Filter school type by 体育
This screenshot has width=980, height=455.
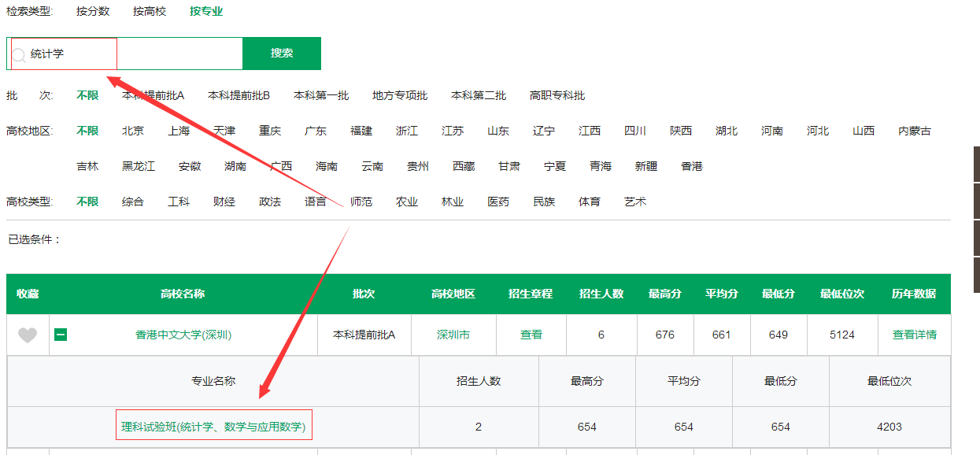click(x=590, y=202)
